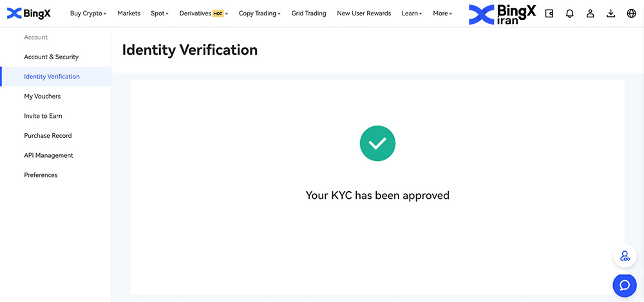Select Account & Security in the sidebar

click(52, 57)
